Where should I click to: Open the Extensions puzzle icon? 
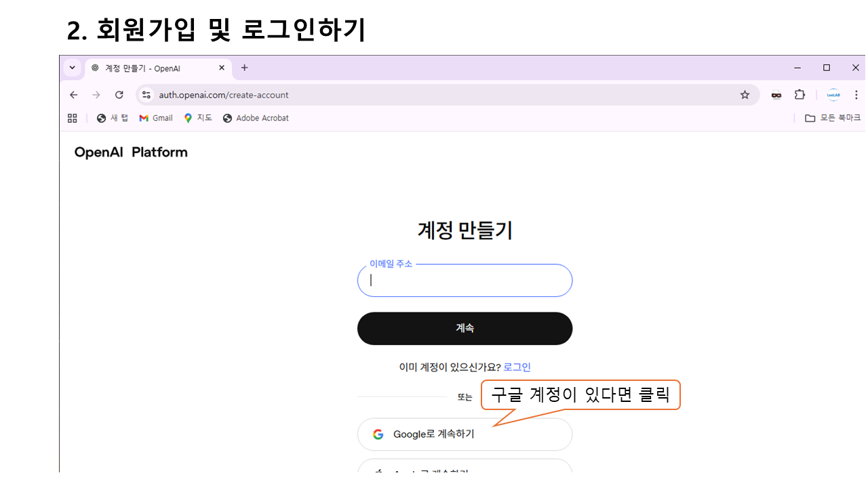[x=800, y=95]
